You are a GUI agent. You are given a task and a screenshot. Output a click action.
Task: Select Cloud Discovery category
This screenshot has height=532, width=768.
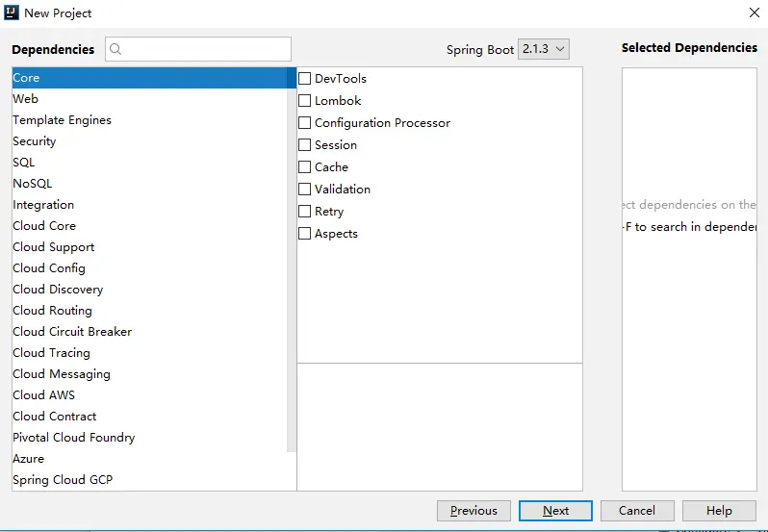coord(149,290)
